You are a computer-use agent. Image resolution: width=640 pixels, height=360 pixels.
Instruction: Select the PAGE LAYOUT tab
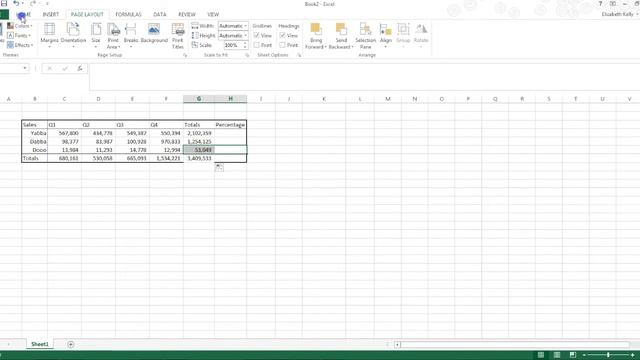coord(87,14)
